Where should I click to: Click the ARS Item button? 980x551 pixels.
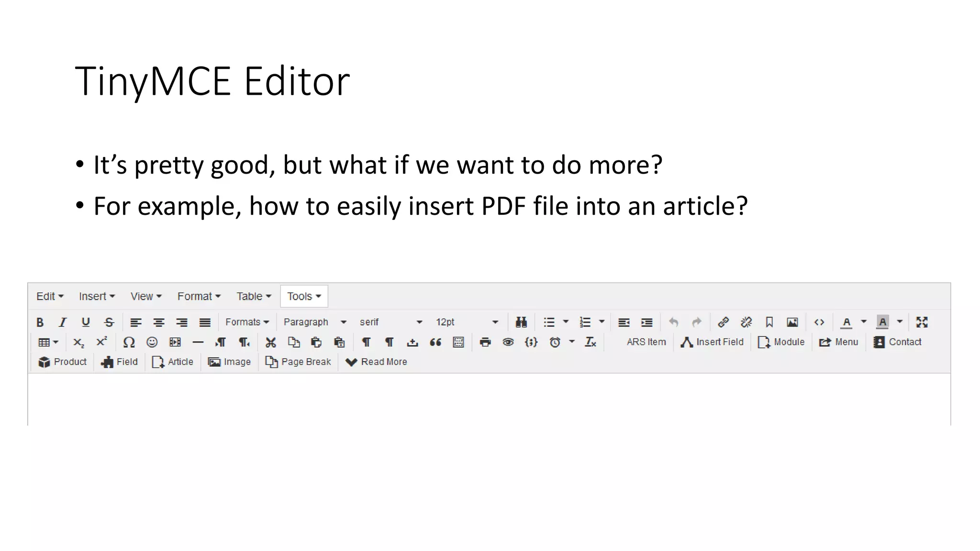pos(646,342)
